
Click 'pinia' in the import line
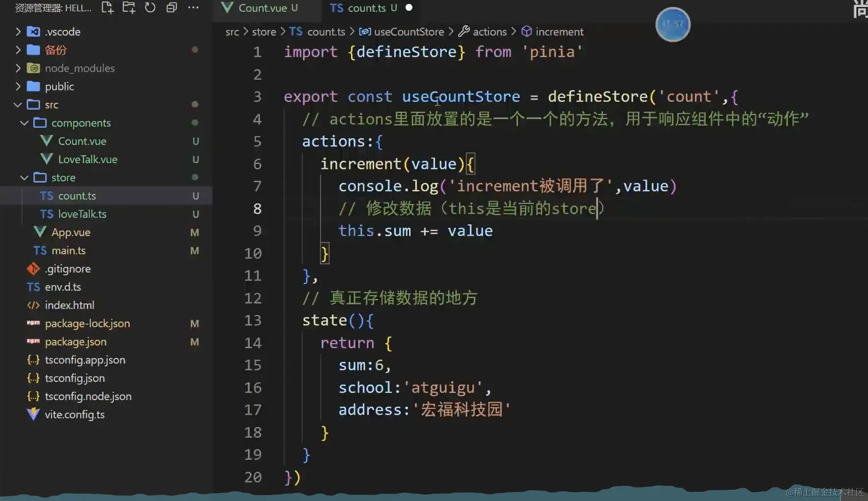pyautogui.click(x=552, y=52)
